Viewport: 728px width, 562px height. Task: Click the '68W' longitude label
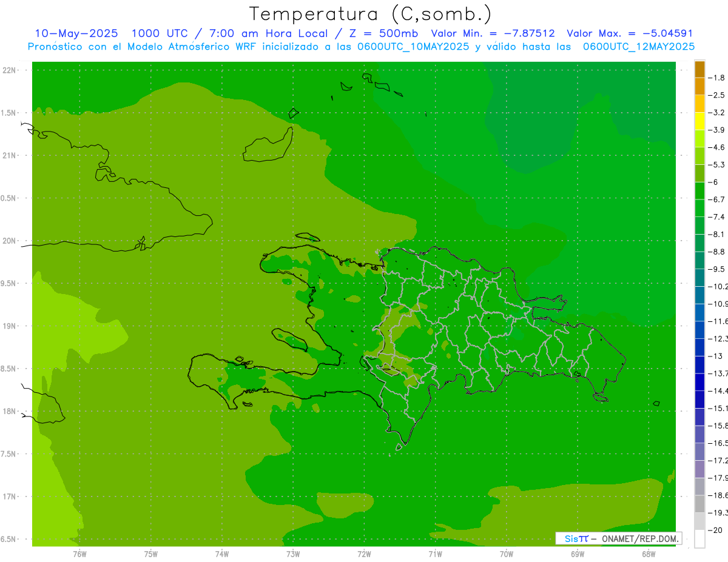649,554
